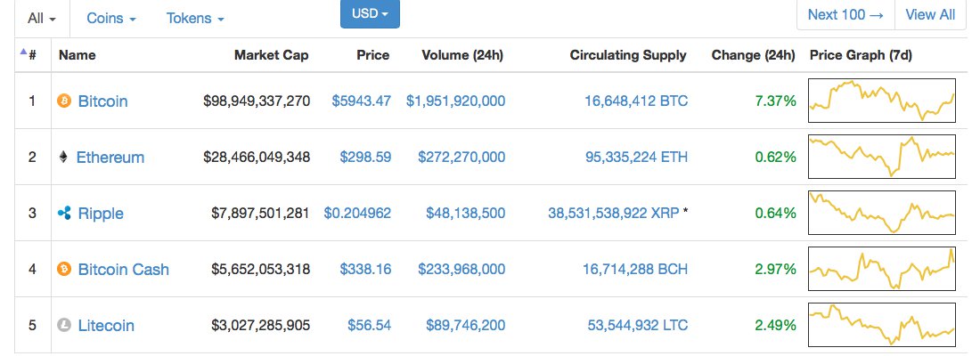The width and height of the screenshot is (980, 356).
Task: Sort table by Change (24h) header
Action: [x=753, y=55]
